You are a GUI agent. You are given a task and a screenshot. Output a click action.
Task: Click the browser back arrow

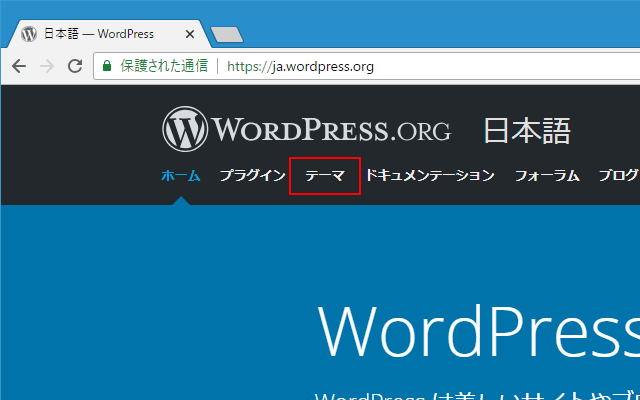point(19,66)
